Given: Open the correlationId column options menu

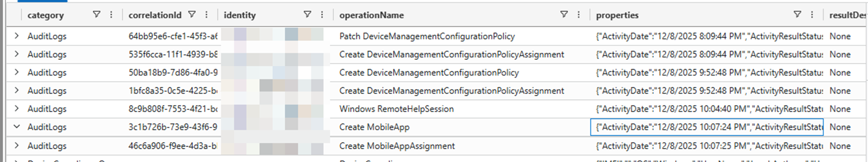Looking at the screenshot, I should tap(207, 14).
